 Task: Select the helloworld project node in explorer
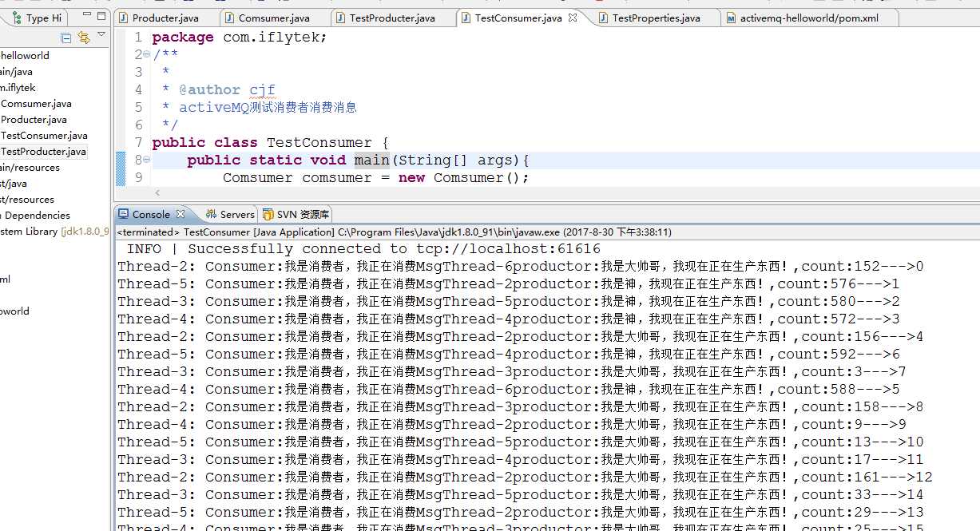[25, 56]
